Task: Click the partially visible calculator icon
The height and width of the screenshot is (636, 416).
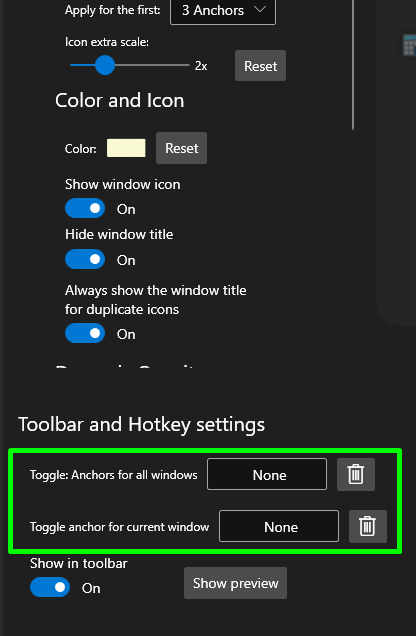Action: point(409,45)
